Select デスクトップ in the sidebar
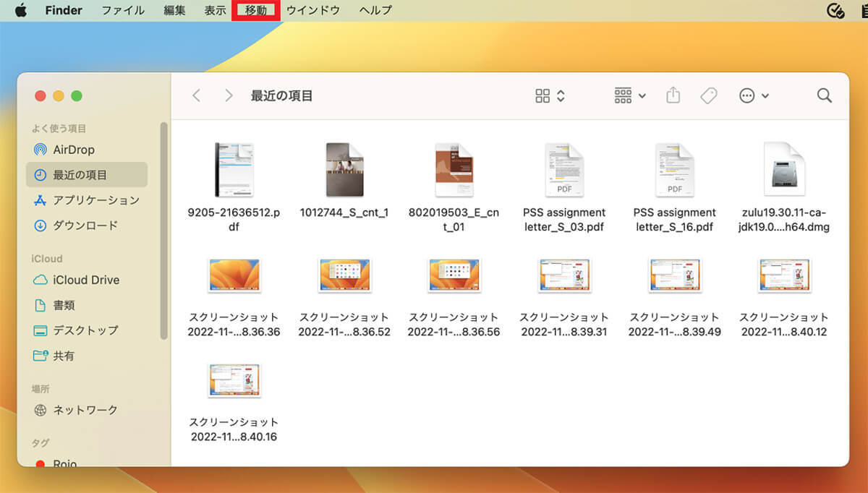 86,330
